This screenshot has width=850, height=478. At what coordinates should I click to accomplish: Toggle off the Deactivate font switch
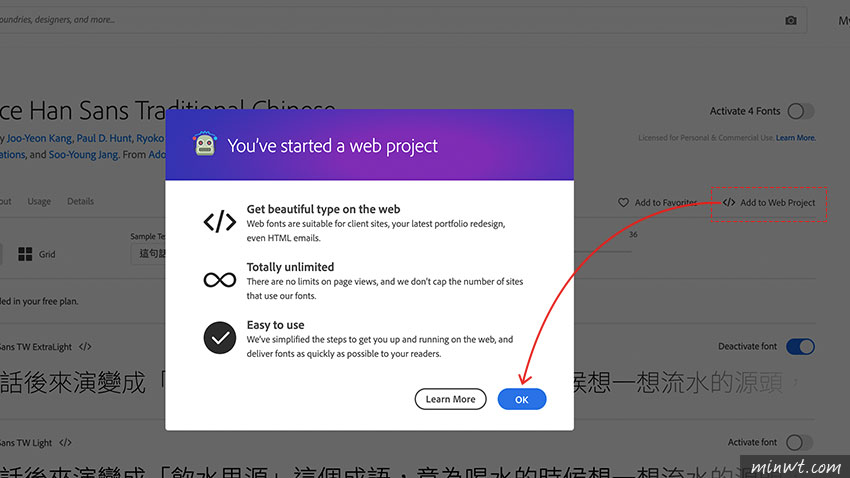coord(800,346)
